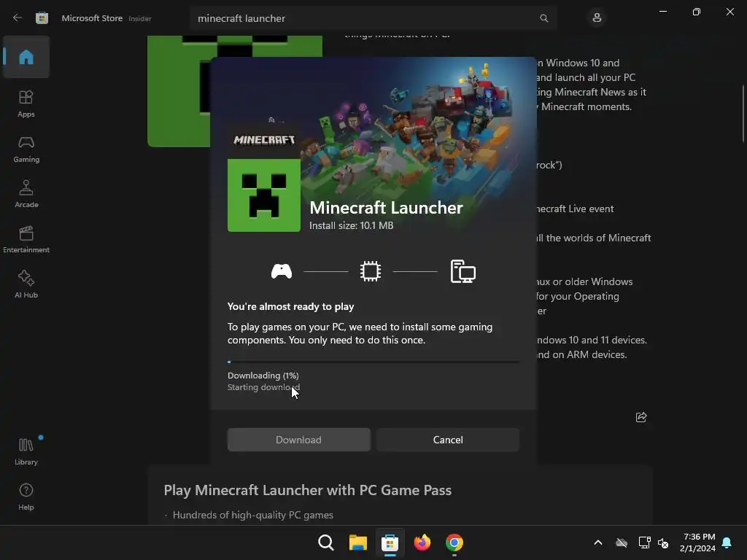Click the 'Install size: 10.1 MB' text
747x560 pixels.
352,226
